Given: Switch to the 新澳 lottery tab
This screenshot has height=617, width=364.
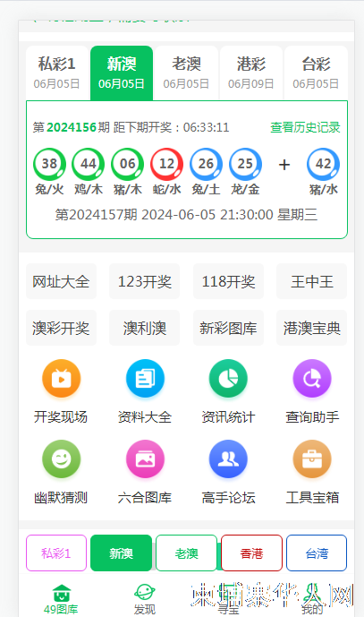Looking at the screenshot, I should coord(122,73).
